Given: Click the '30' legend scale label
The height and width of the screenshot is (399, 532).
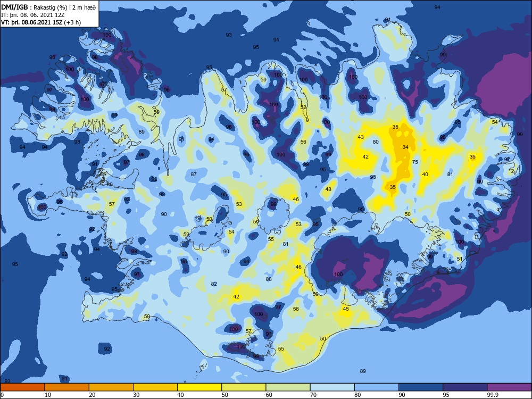Looking at the screenshot, I should click(136, 395).
